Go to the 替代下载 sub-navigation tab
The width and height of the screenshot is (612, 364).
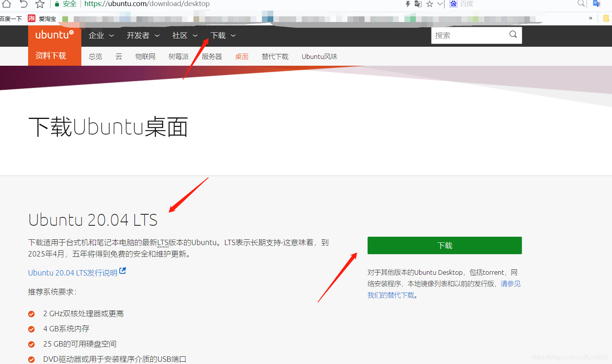pyautogui.click(x=275, y=57)
